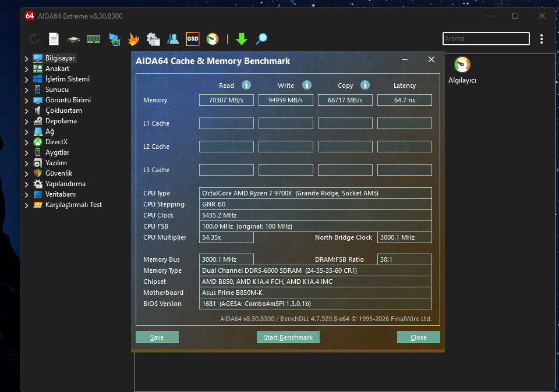Click the Memory Latency 64.7 ns value
The height and width of the screenshot is (392, 559).
[x=405, y=100]
